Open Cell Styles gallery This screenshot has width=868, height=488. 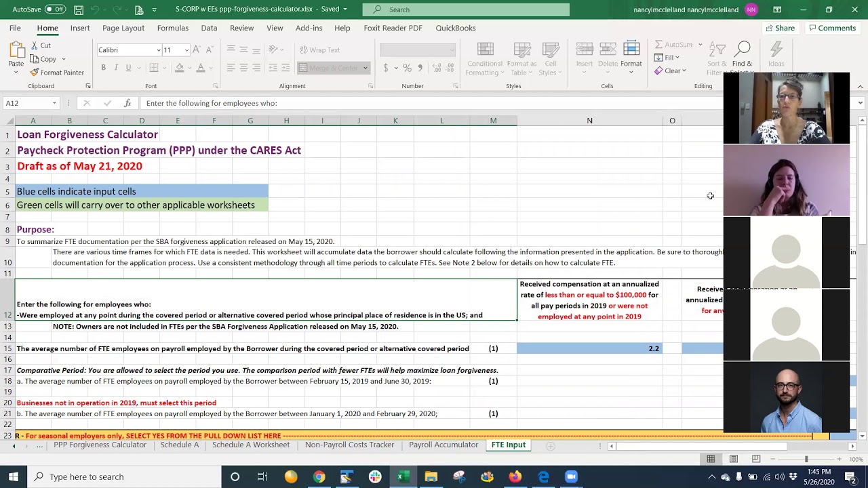click(x=550, y=60)
